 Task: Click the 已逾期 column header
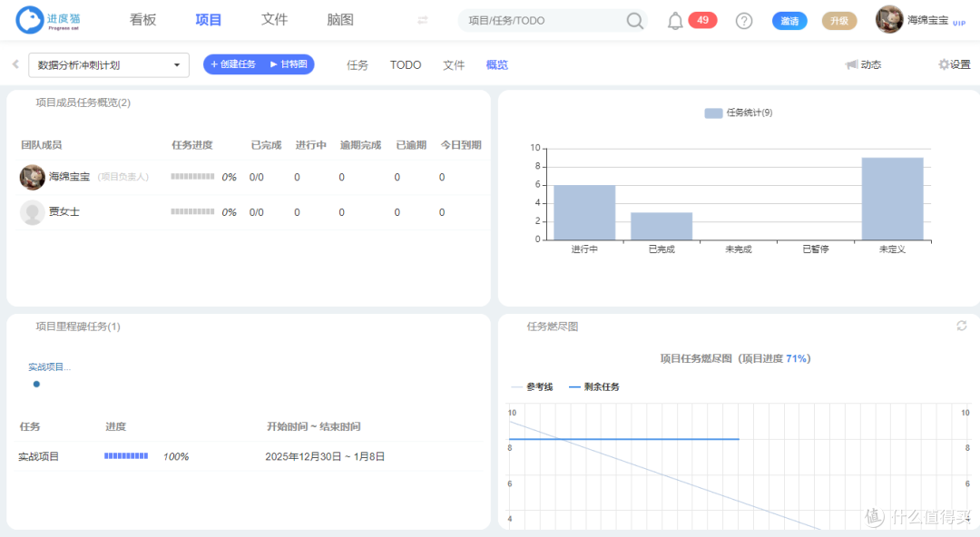(411, 145)
